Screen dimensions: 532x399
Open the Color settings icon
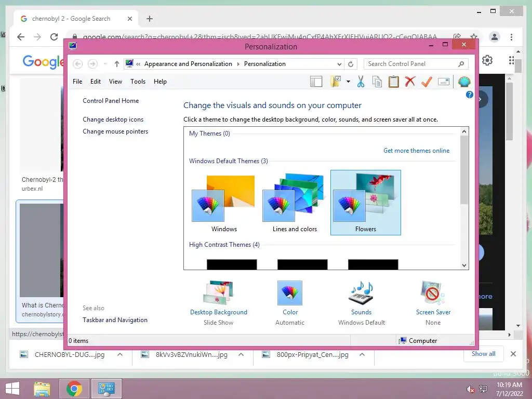pyautogui.click(x=290, y=293)
